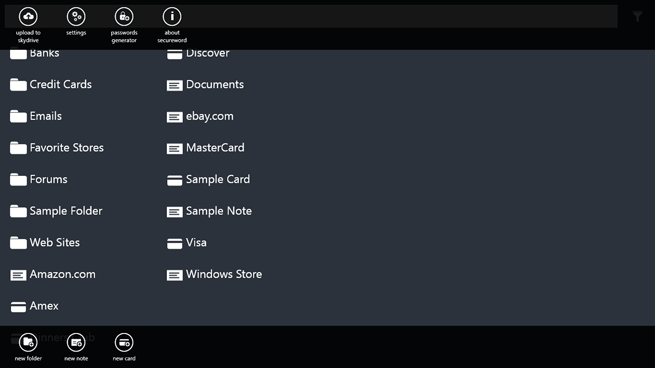
Task: Launch the passwords generator
Action: pyautogui.click(x=124, y=17)
